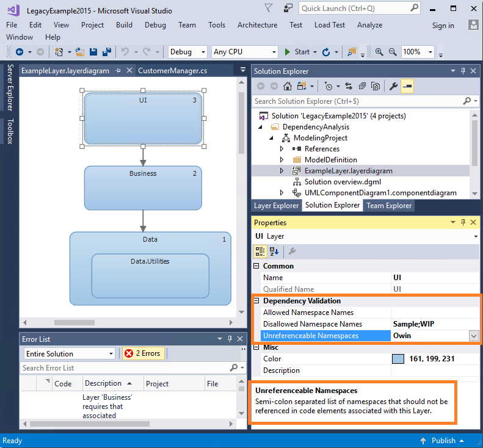
Task: Toggle Preview Selected Items in Solution Explorer
Action: (x=407, y=86)
